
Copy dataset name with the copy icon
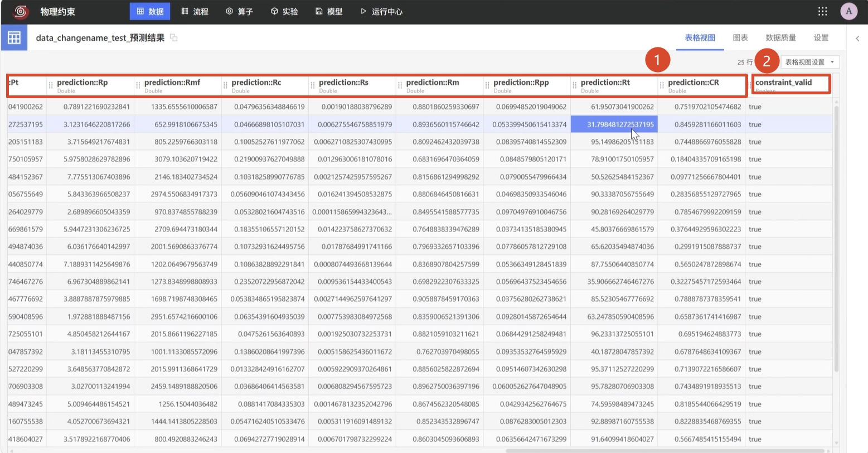pyautogui.click(x=174, y=38)
